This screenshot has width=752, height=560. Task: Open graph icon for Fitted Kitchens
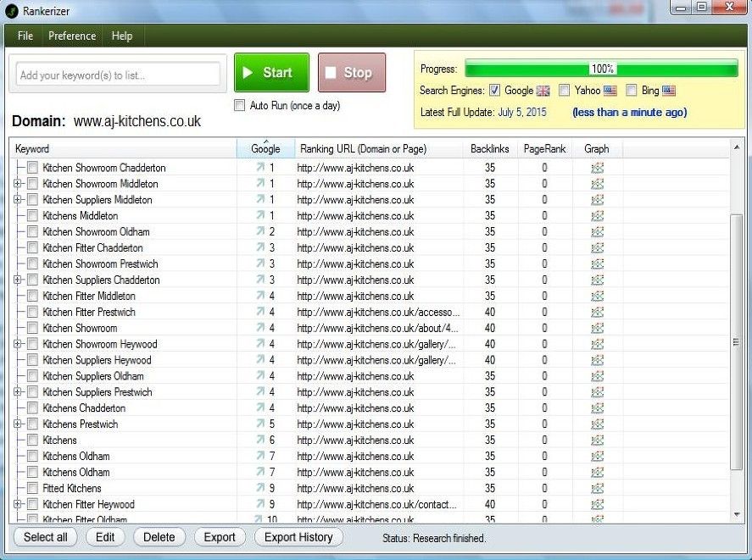pos(597,488)
